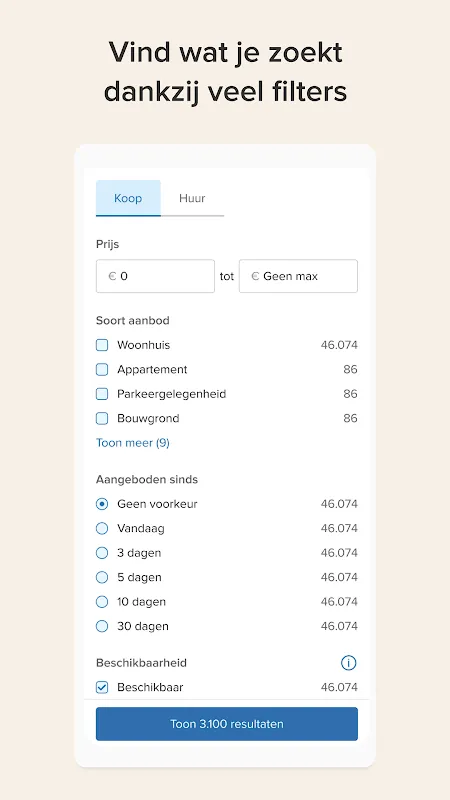Expand Toon meer (9) offer types
The width and height of the screenshot is (450, 800).
(133, 443)
